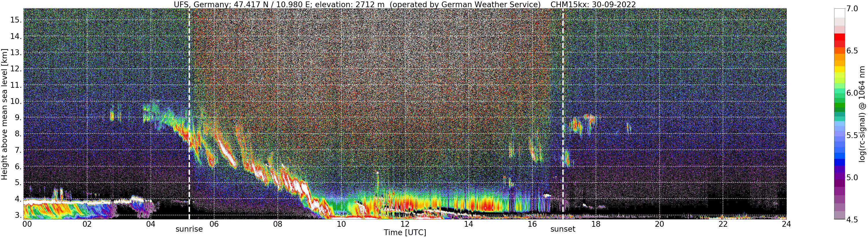Click the white dashed sunrise line

click(189, 114)
